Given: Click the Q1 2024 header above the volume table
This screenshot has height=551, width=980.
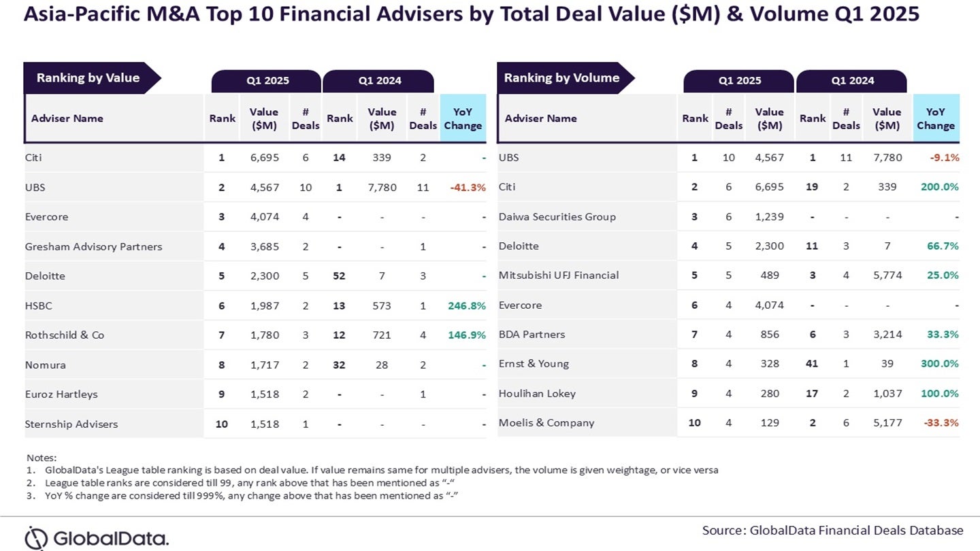Looking at the screenshot, I should pos(852,80).
